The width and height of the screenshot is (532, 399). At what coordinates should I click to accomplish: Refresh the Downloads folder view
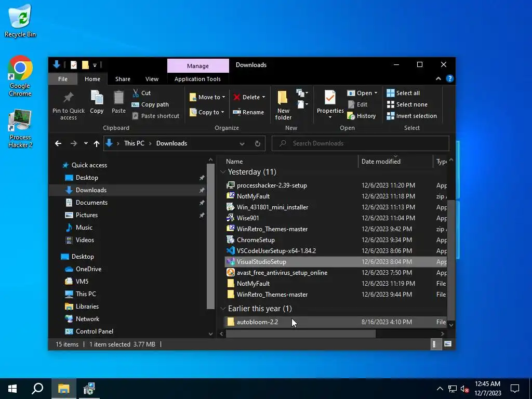pos(258,143)
